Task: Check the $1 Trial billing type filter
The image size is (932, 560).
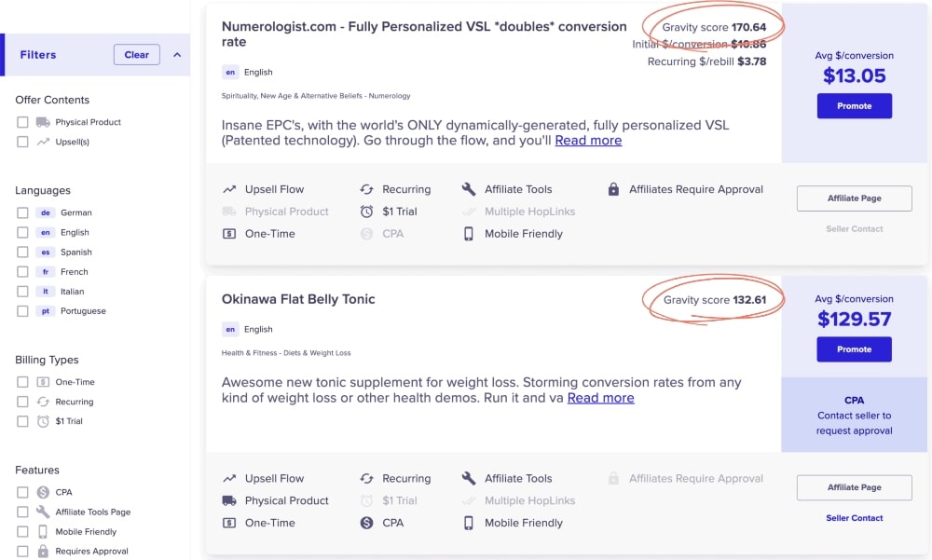Action: pos(22,421)
